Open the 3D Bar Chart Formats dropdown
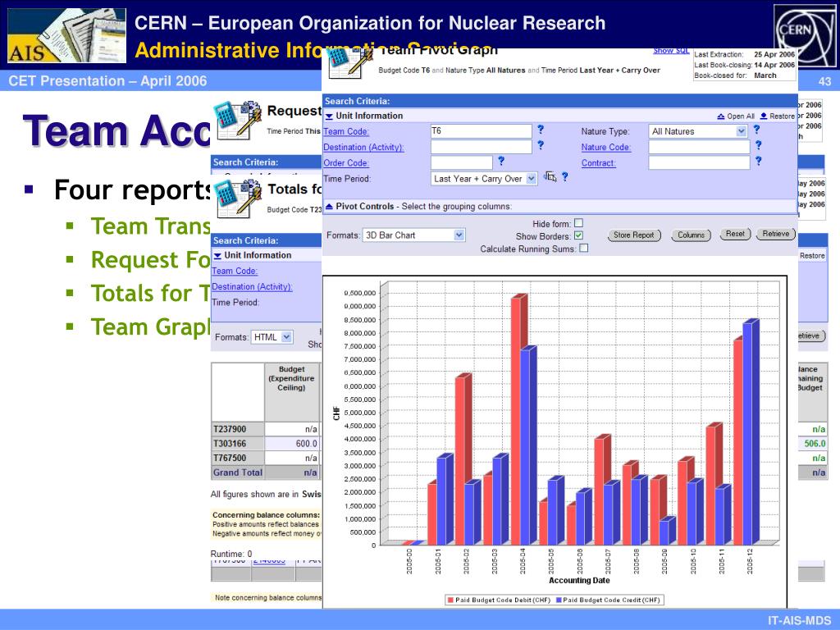The image size is (840, 630). 459,235
